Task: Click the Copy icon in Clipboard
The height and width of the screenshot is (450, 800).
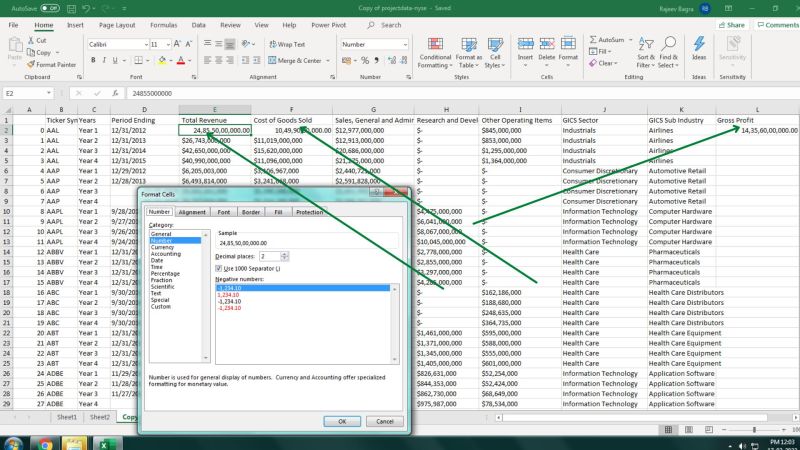Action: tap(31, 53)
